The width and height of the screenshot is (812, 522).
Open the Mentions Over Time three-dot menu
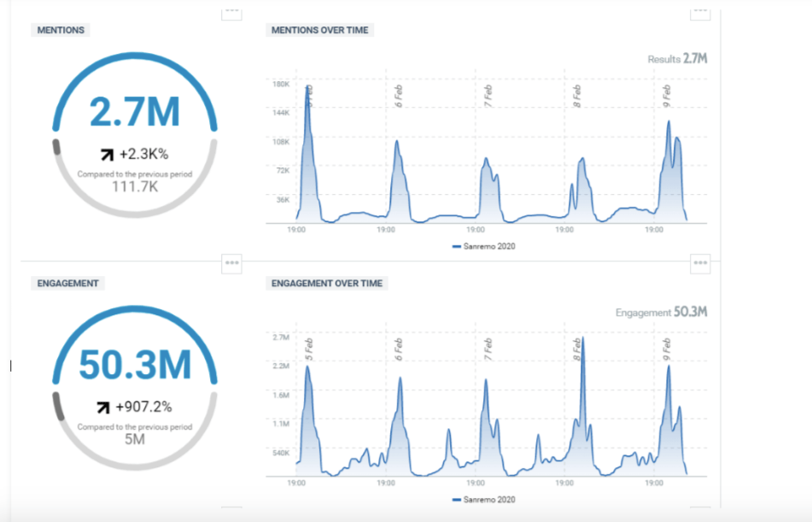[x=700, y=12]
